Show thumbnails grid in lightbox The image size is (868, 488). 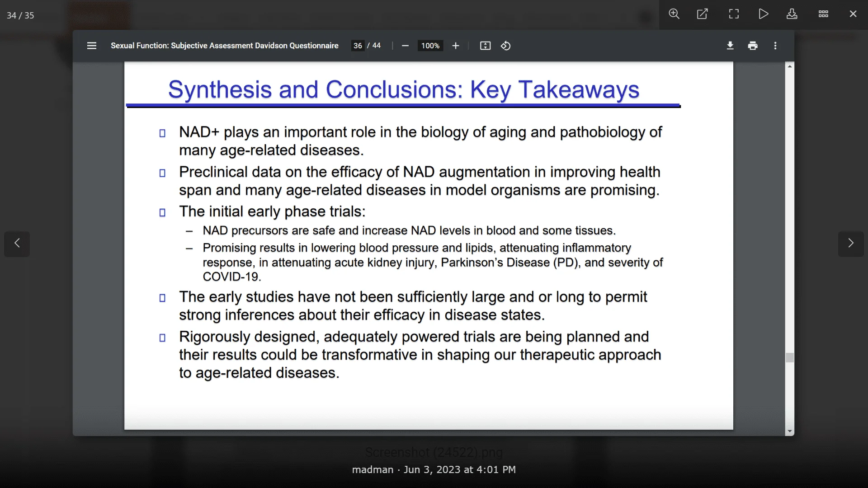pyautogui.click(x=823, y=14)
